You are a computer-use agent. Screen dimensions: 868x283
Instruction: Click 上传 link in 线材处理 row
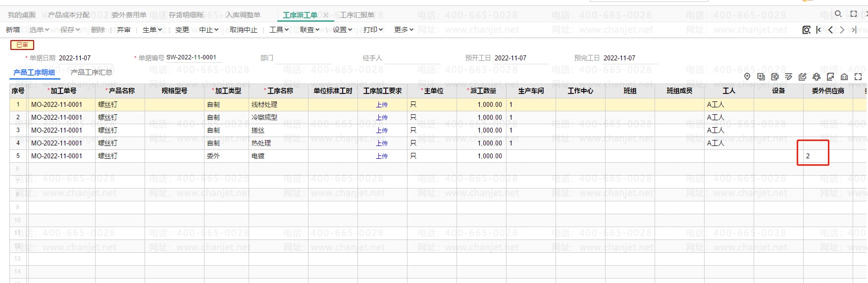pos(382,104)
